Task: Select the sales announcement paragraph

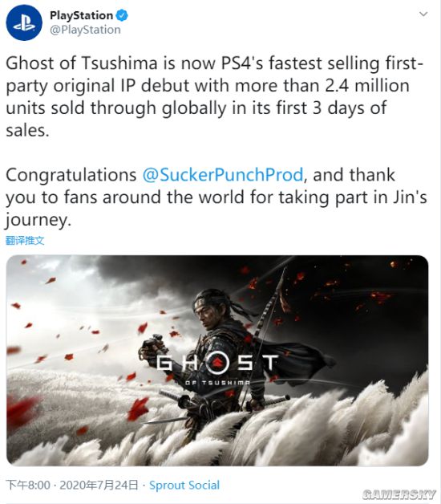Action: 215,97
